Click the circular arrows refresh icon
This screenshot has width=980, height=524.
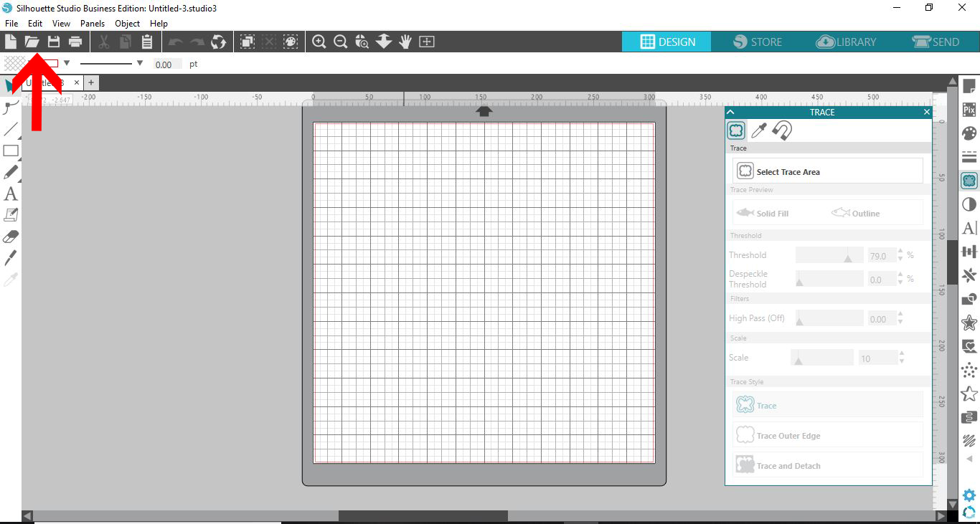(x=218, y=42)
